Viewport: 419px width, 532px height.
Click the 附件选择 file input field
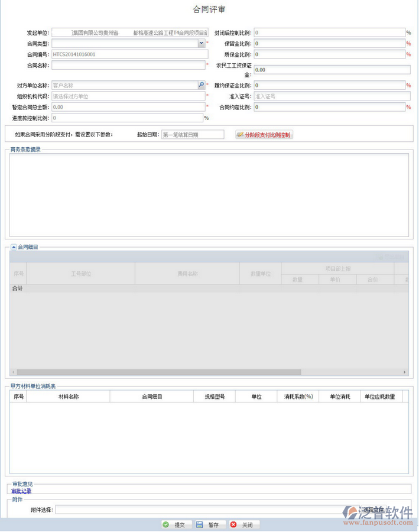pos(201,510)
